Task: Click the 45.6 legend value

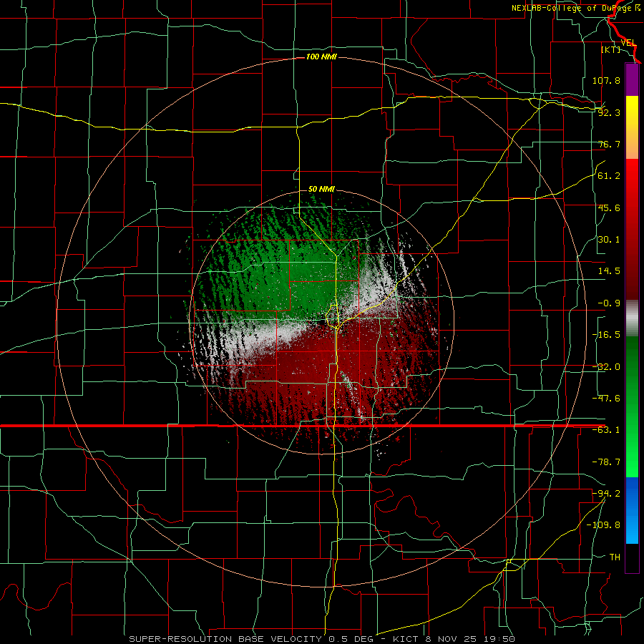Action: pos(609,208)
